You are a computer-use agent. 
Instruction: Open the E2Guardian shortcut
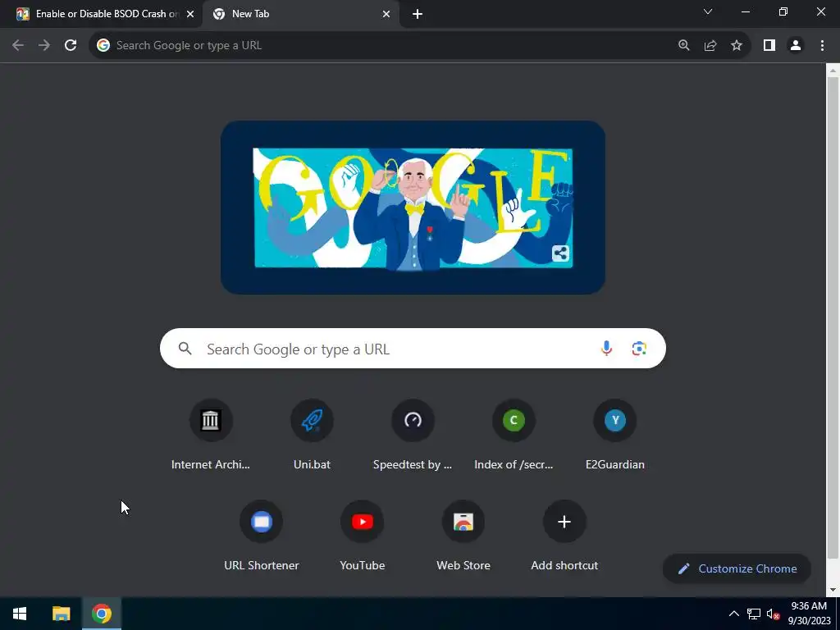click(x=615, y=435)
